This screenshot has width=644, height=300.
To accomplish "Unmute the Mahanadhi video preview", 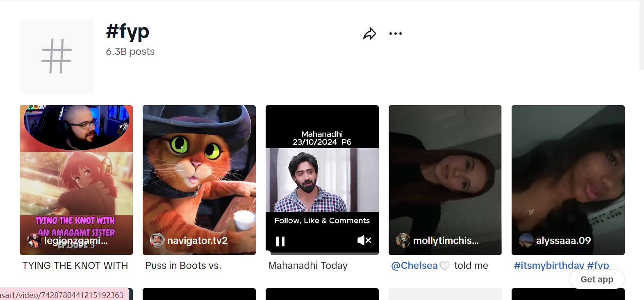I will pyautogui.click(x=364, y=240).
